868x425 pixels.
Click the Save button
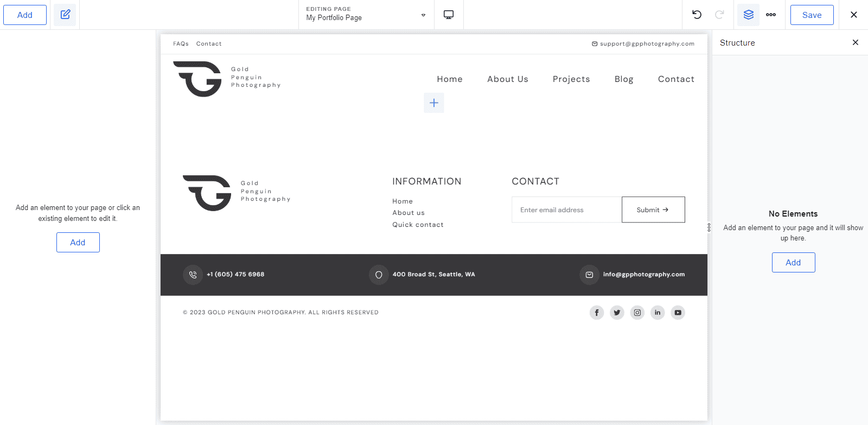812,15
